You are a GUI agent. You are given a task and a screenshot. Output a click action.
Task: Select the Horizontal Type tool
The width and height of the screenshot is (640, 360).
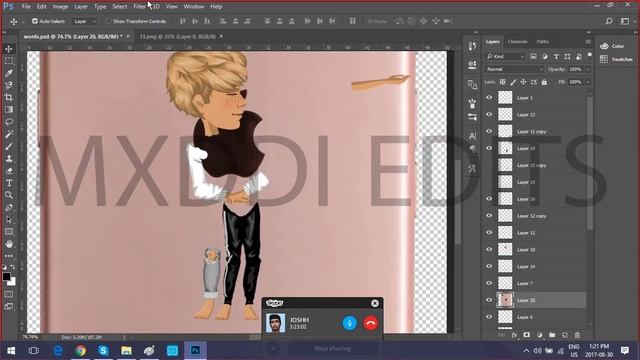[9, 183]
